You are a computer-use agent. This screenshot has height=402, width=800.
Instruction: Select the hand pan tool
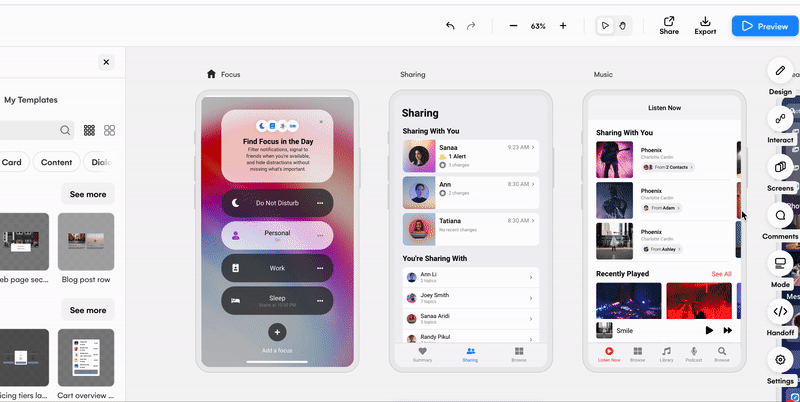pyautogui.click(x=622, y=26)
